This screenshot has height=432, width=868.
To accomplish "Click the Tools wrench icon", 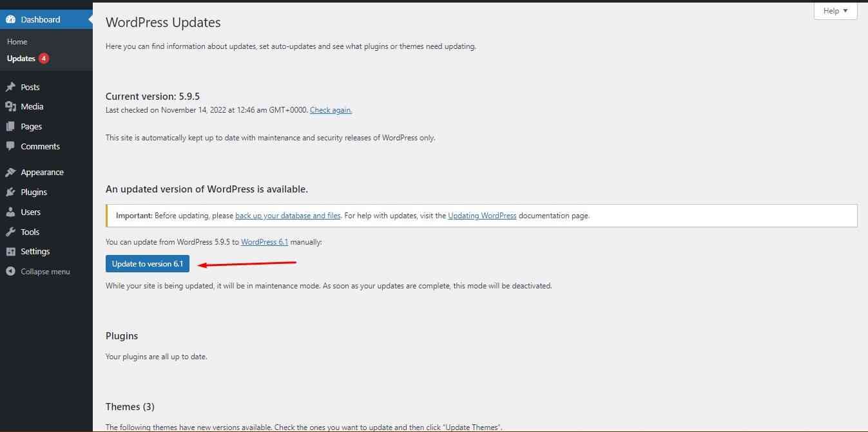I will pos(10,232).
